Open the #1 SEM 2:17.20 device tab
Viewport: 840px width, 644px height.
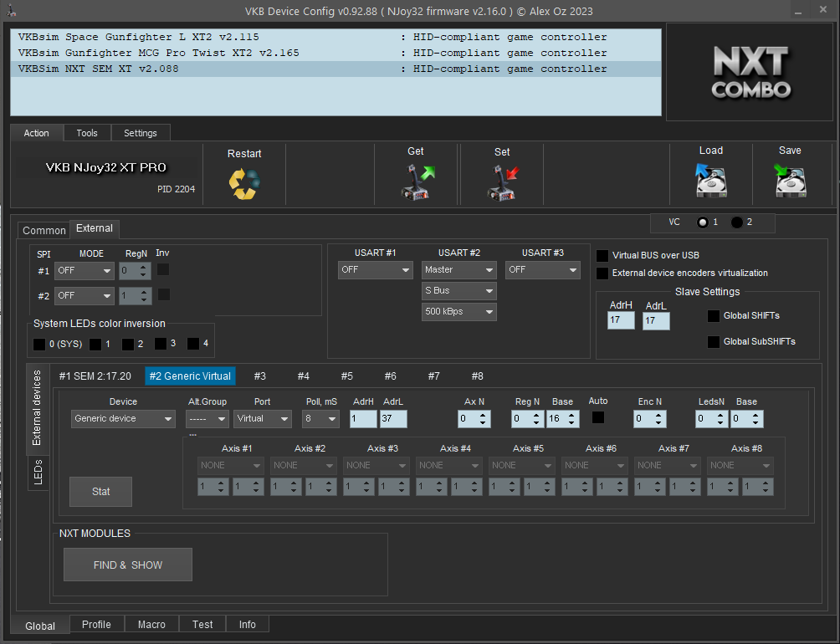[95, 376]
